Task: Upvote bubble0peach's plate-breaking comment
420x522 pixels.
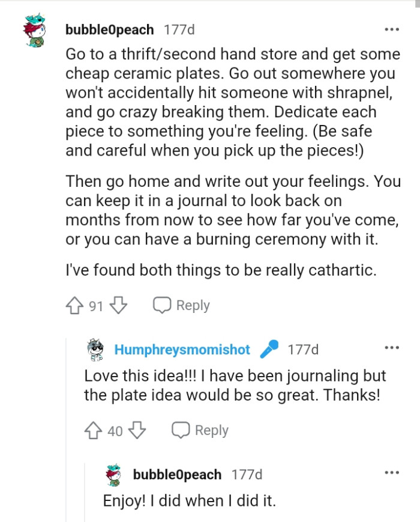Action: [74, 305]
